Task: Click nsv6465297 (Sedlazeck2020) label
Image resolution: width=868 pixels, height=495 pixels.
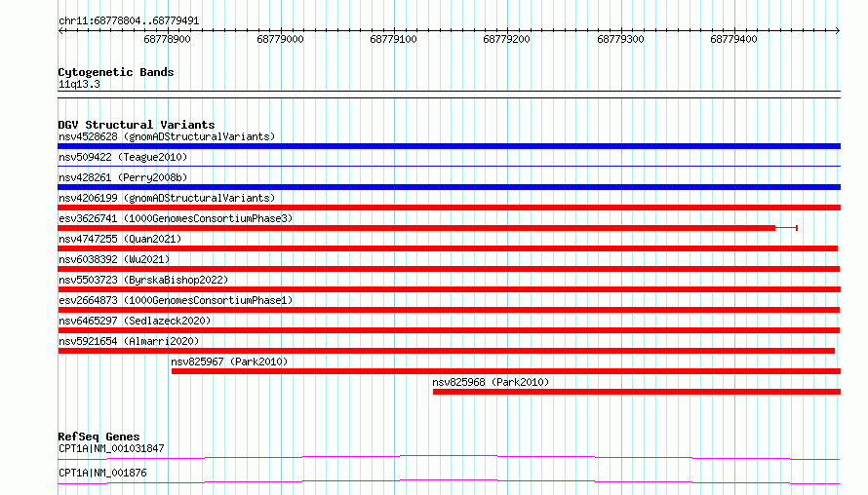Action: click(135, 321)
